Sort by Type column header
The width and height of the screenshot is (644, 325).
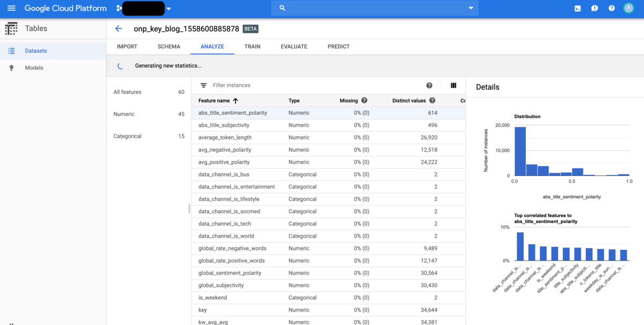[294, 101]
